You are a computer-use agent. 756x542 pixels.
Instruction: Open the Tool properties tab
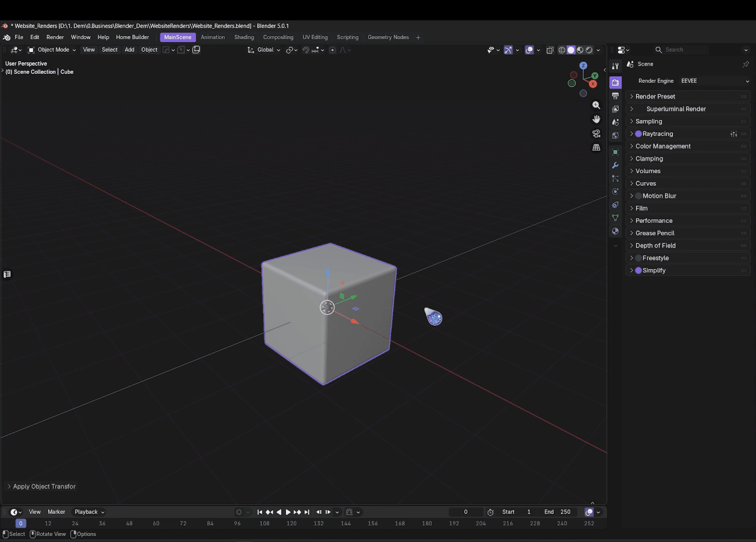coord(615,66)
